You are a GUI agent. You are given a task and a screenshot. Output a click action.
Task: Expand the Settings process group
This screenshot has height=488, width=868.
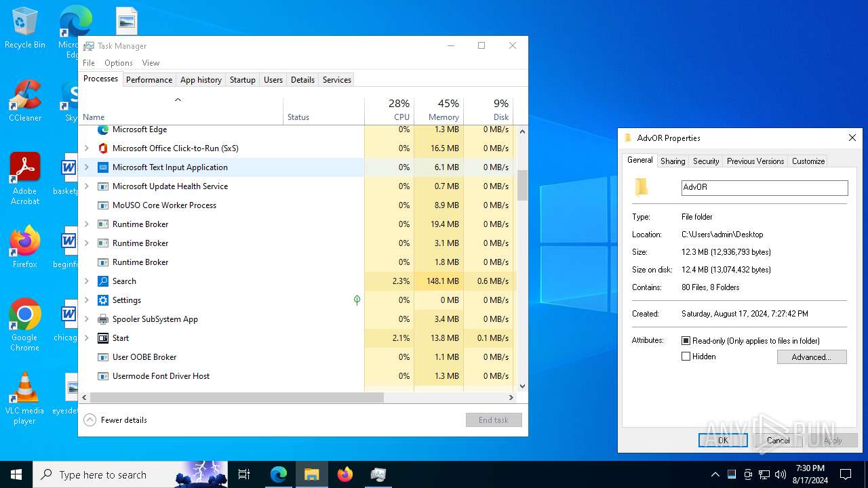(x=86, y=300)
